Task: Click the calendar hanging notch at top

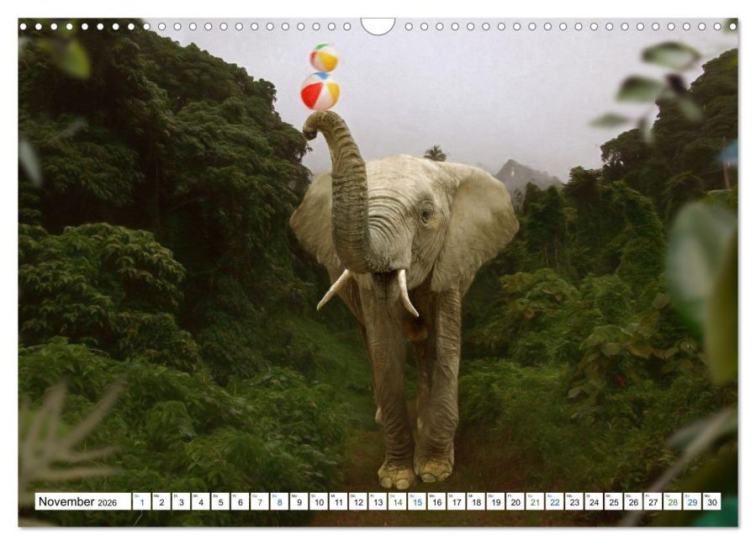Action: pos(378,26)
